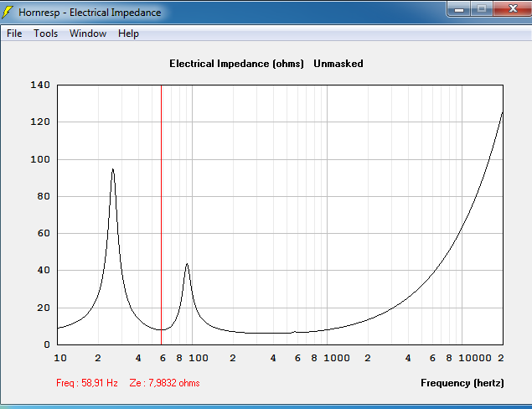Click the 'Unmasked' label in chart title

point(338,64)
